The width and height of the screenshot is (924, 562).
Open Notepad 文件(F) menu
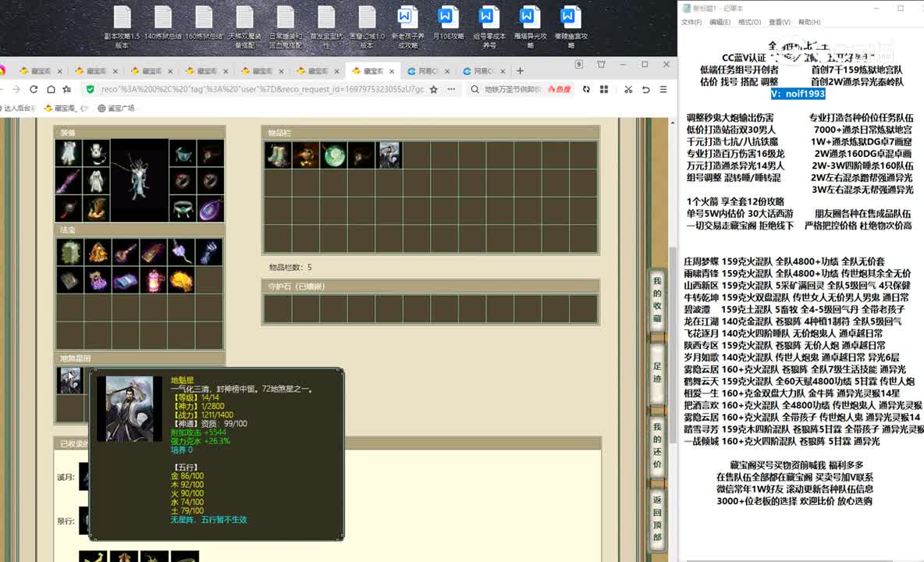[691, 23]
